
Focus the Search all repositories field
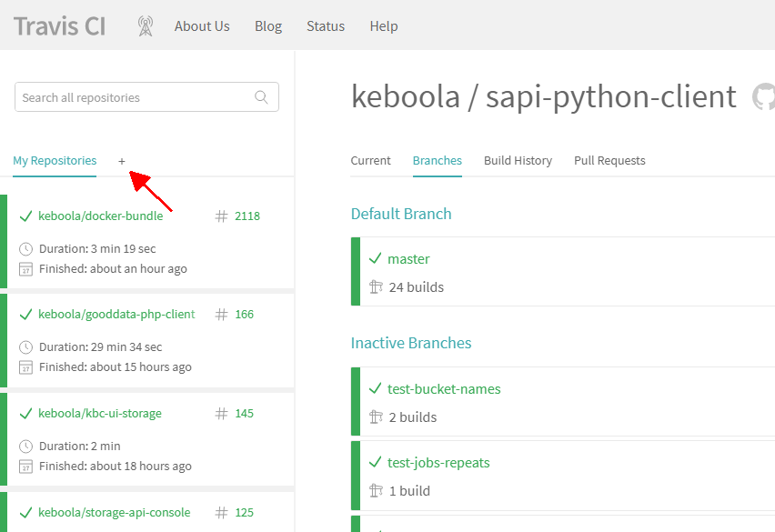pos(146,96)
